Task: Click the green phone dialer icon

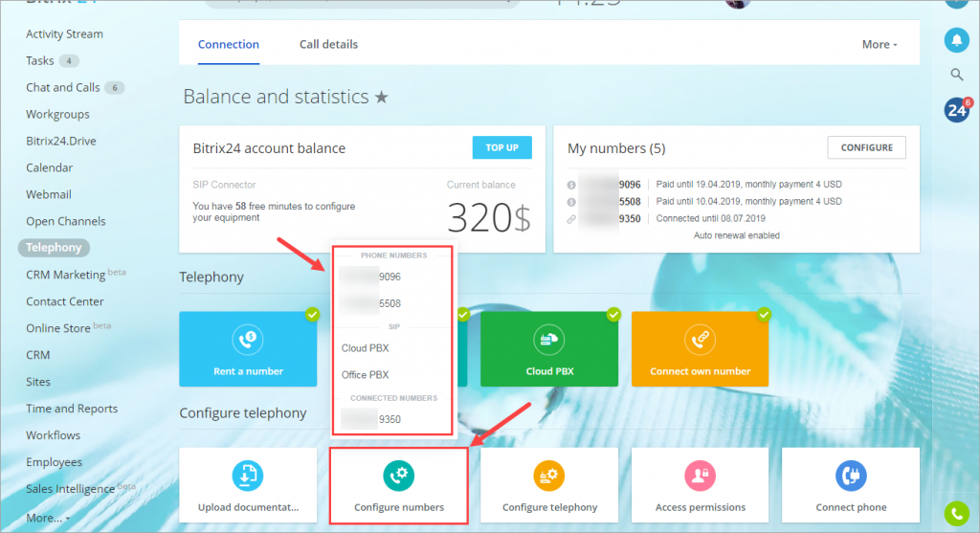Action: [x=956, y=514]
